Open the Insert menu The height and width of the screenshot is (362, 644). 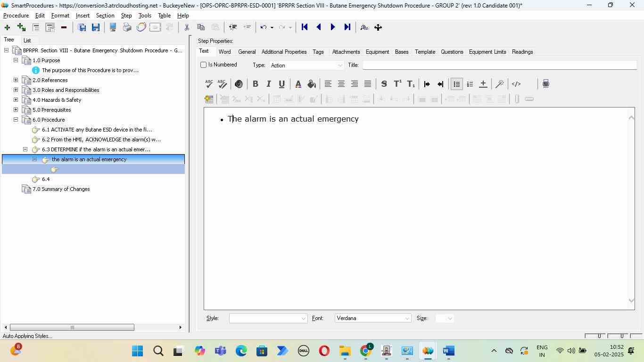[83, 16]
